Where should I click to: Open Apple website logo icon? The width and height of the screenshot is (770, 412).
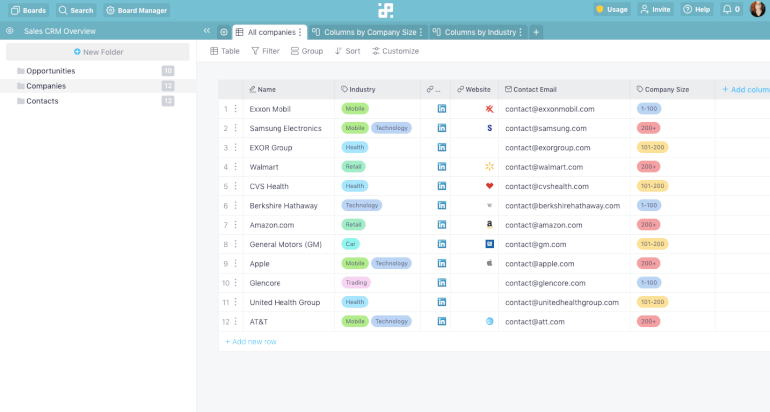pyautogui.click(x=490, y=263)
